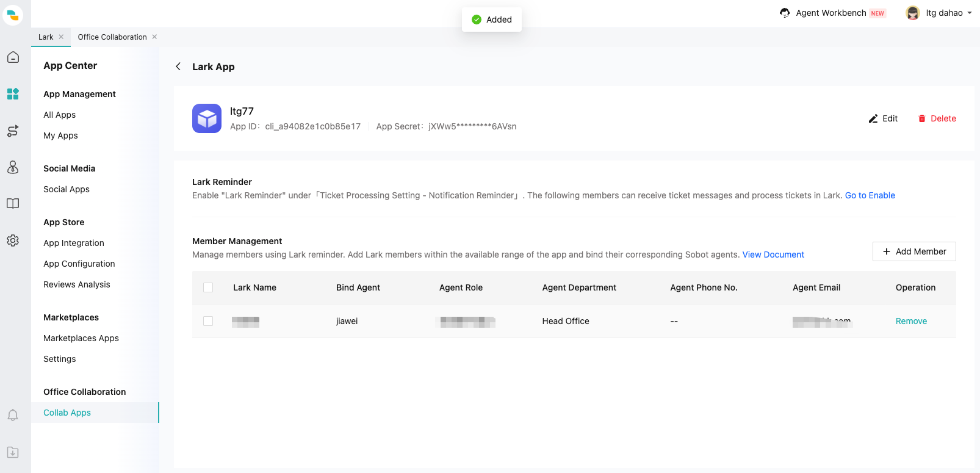Switch to the Office Collaboration tab

pos(112,37)
